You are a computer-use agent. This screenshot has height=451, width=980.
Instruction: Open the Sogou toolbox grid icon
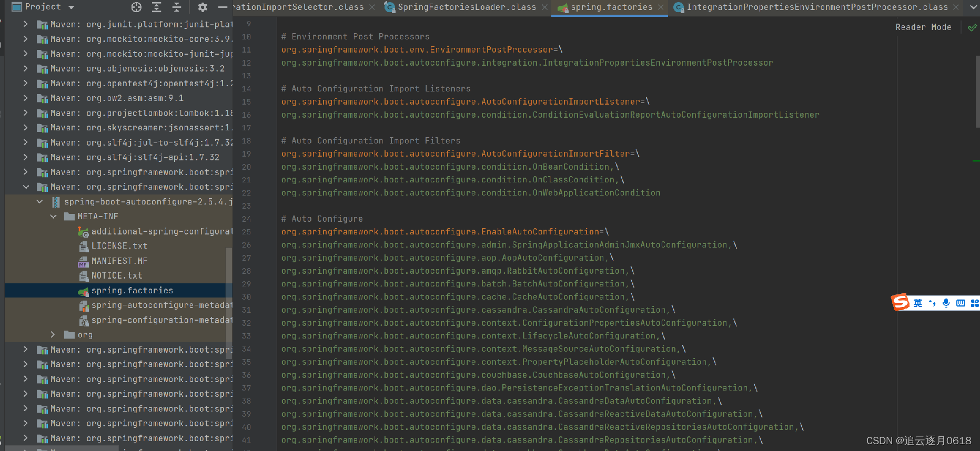(974, 303)
